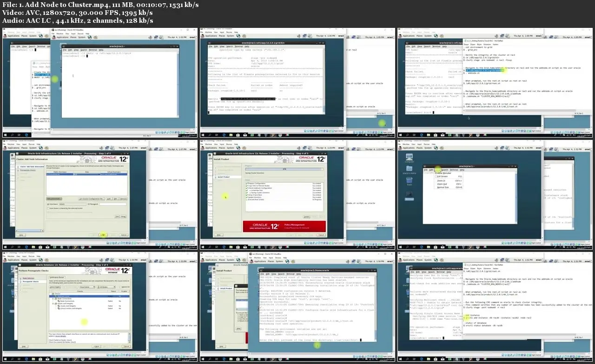Click Cancel in the Step 1 of 5 installer

124,235
